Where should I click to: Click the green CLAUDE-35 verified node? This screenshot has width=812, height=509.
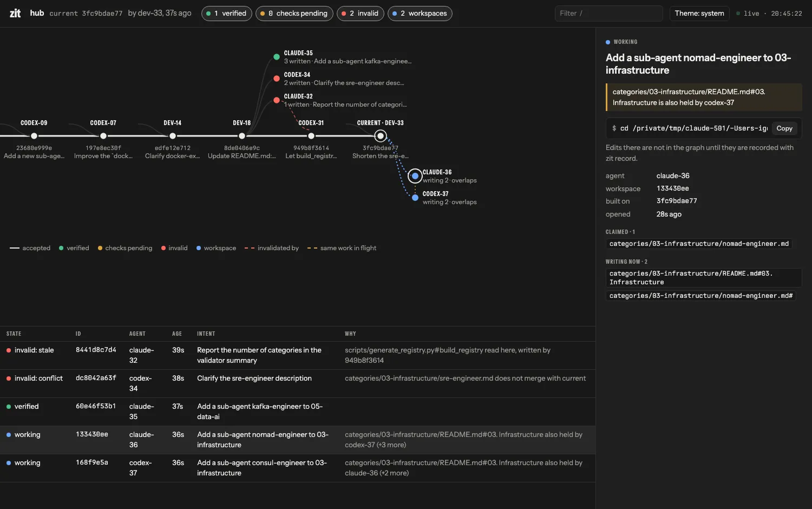point(277,56)
